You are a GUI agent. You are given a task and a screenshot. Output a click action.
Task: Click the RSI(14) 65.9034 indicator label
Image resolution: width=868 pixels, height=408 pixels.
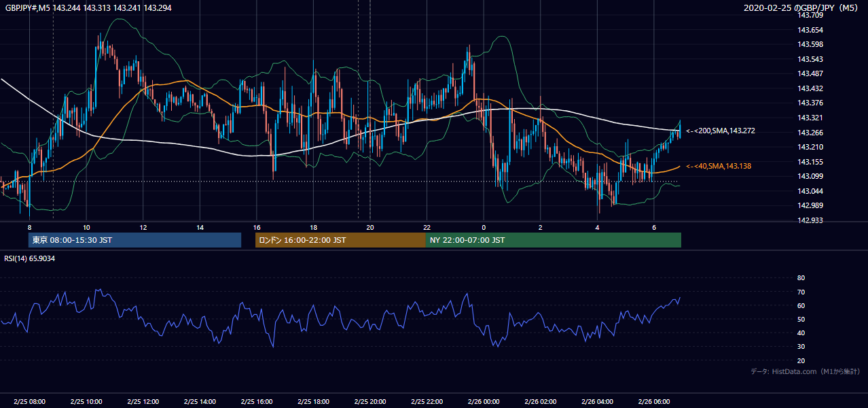coord(30,258)
